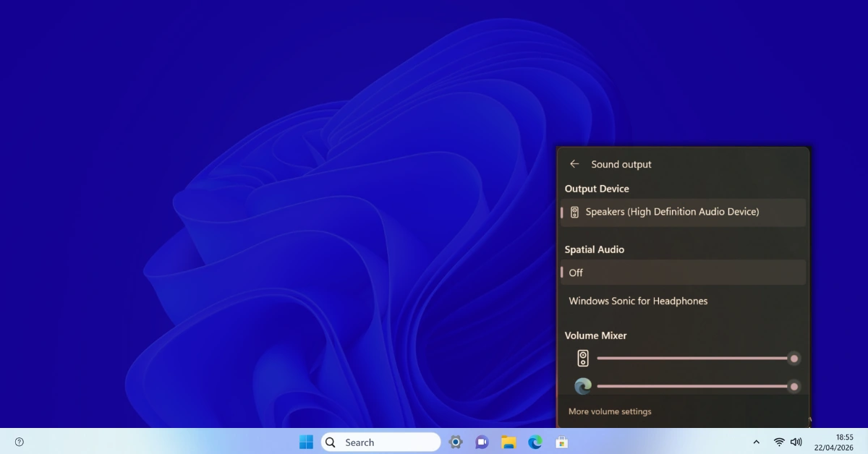Screen dimensions: 868x454
Task: Launch Microsoft Store from the taskbar
Action: click(x=562, y=442)
